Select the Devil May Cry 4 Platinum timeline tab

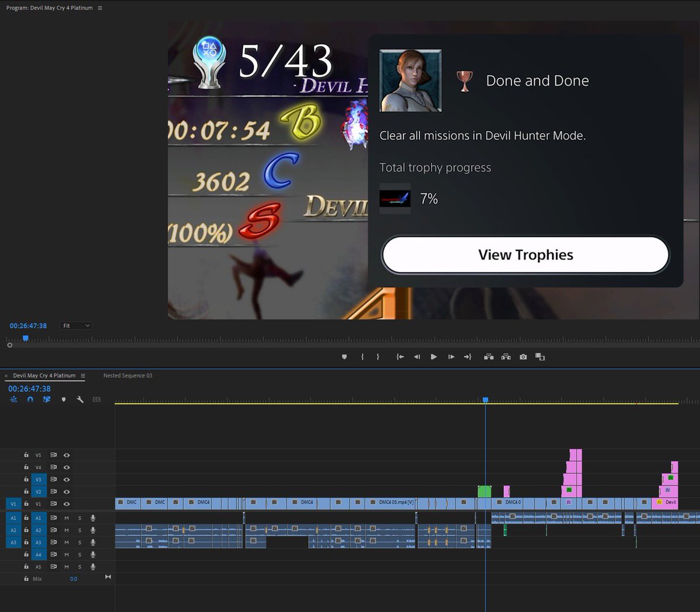[44, 376]
